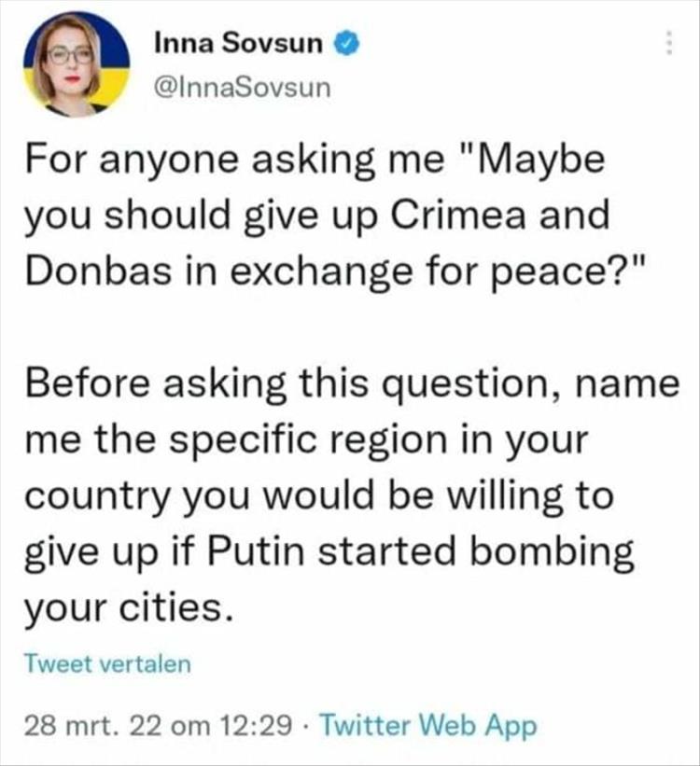Open the Twitter Web App source link

click(428, 725)
